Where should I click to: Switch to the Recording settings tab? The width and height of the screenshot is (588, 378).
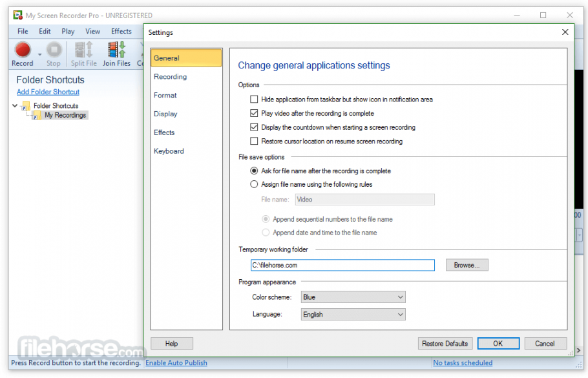tap(170, 77)
